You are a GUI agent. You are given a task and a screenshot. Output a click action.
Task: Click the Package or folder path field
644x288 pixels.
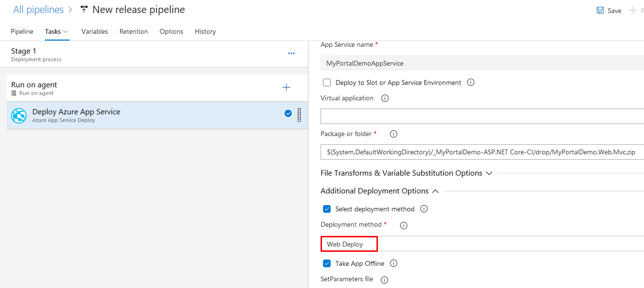[482, 152]
